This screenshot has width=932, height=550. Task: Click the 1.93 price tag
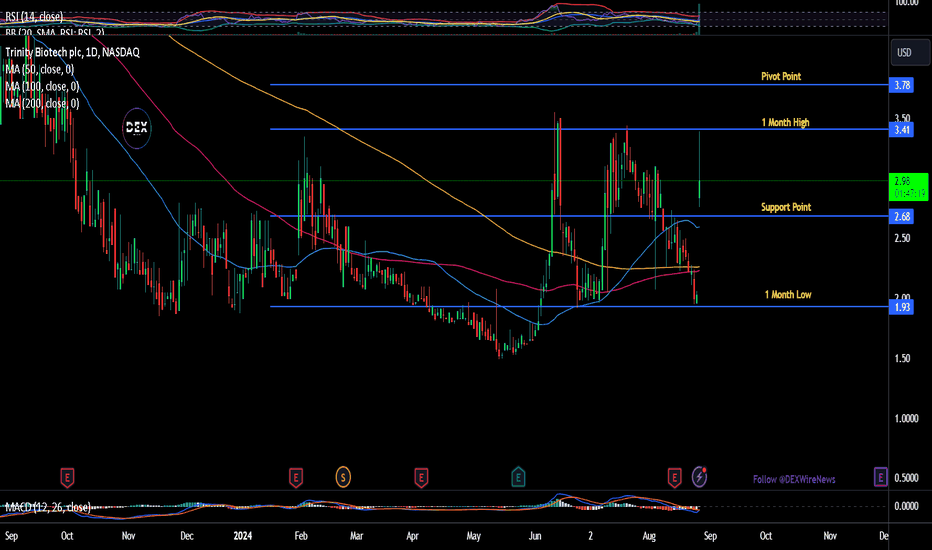pyautogui.click(x=902, y=307)
